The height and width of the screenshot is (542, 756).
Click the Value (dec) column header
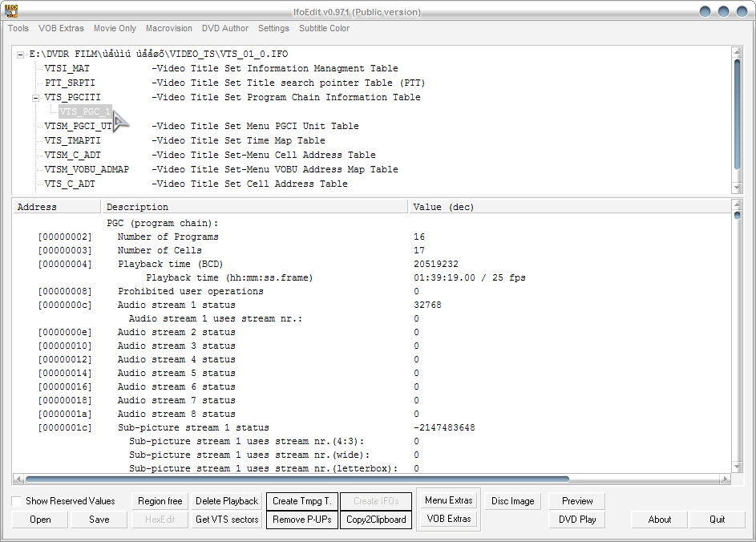569,207
